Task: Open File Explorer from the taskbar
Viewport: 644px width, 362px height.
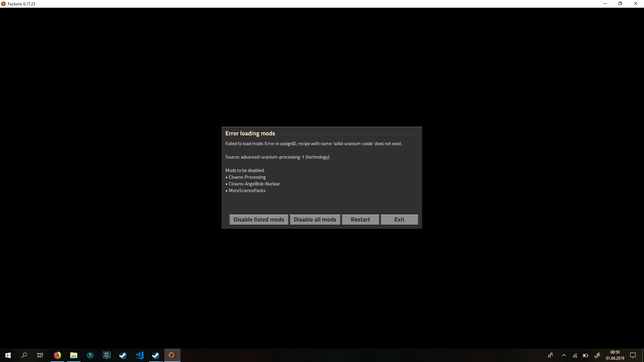Action: (74, 355)
